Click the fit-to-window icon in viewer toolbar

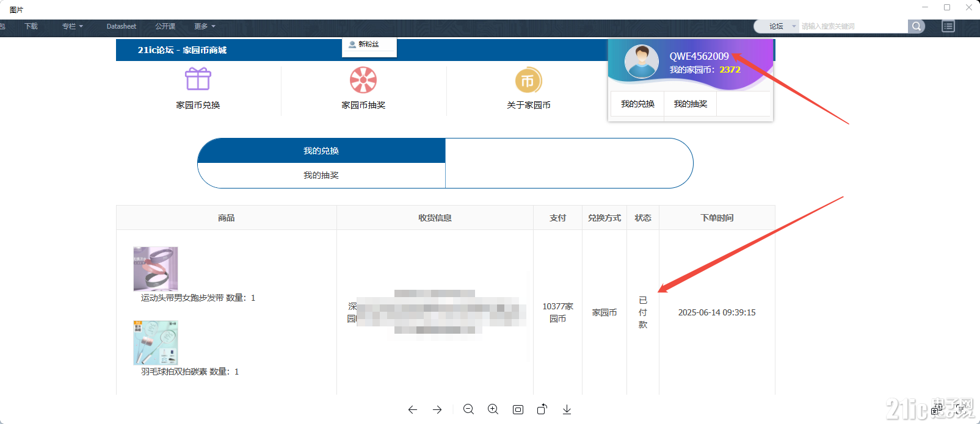coord(518,409)
